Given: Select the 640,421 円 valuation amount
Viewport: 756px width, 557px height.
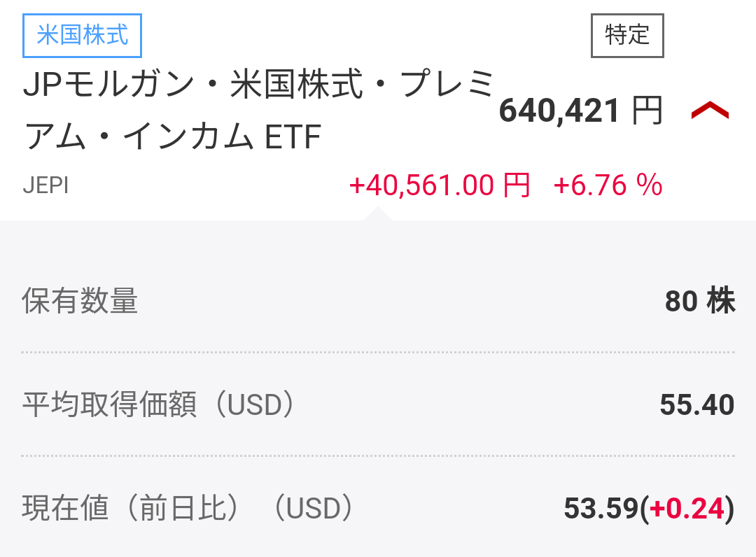Looking at the screenshot, I should click(560, 111).
